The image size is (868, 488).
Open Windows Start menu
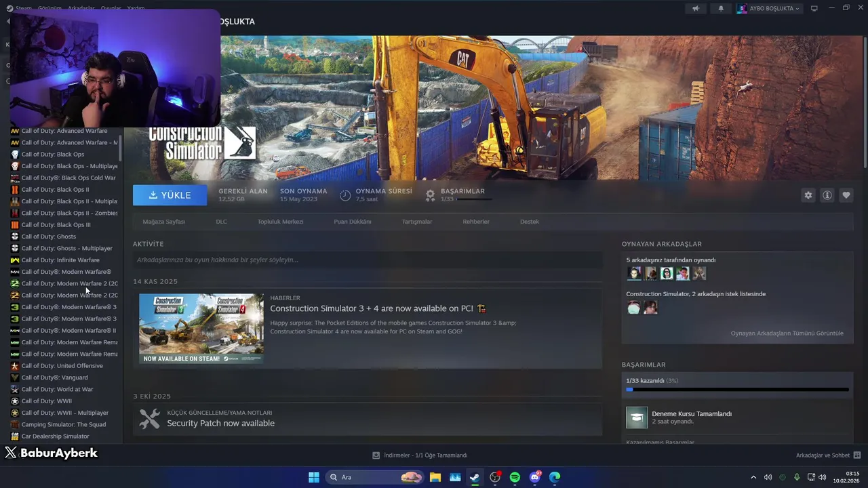click(x=314, y=477)
